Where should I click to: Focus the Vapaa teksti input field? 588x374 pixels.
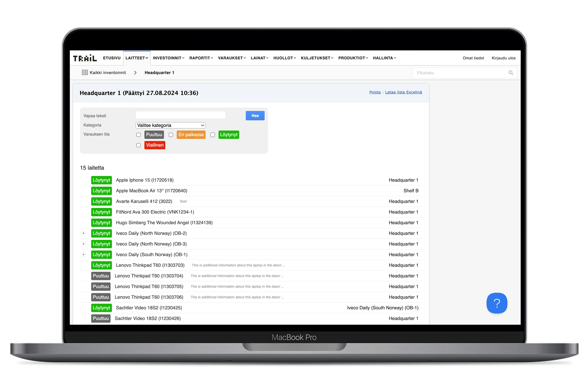tap(180, 115)
